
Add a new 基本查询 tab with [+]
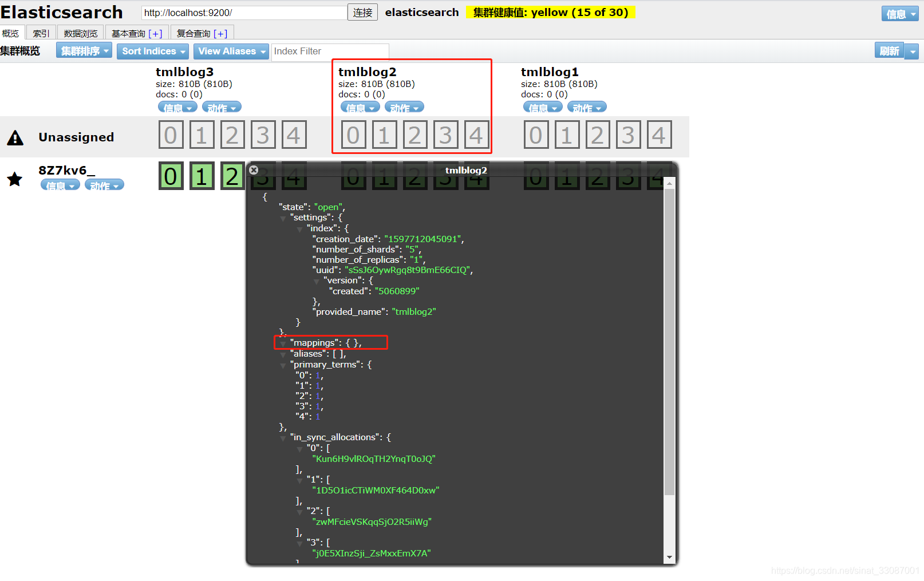[155, 34]
